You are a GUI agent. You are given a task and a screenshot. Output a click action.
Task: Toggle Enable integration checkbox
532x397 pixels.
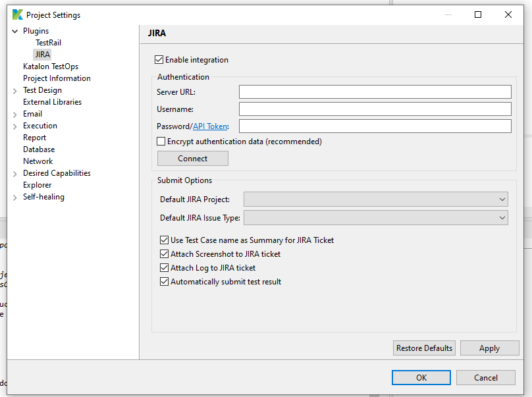click(x=159, y=60)
